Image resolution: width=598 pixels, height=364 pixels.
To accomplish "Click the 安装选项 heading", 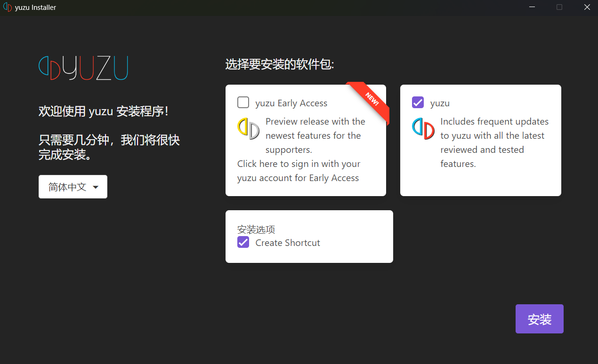I will tap(256, 229).
